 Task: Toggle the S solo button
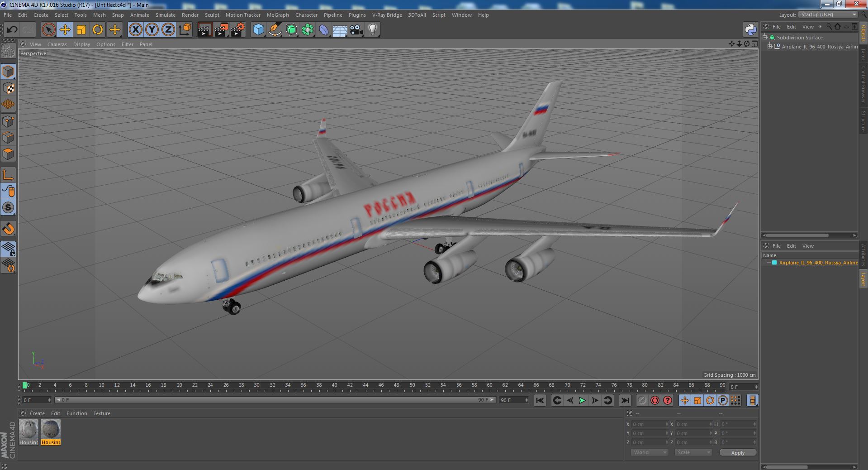pos(8,208)
